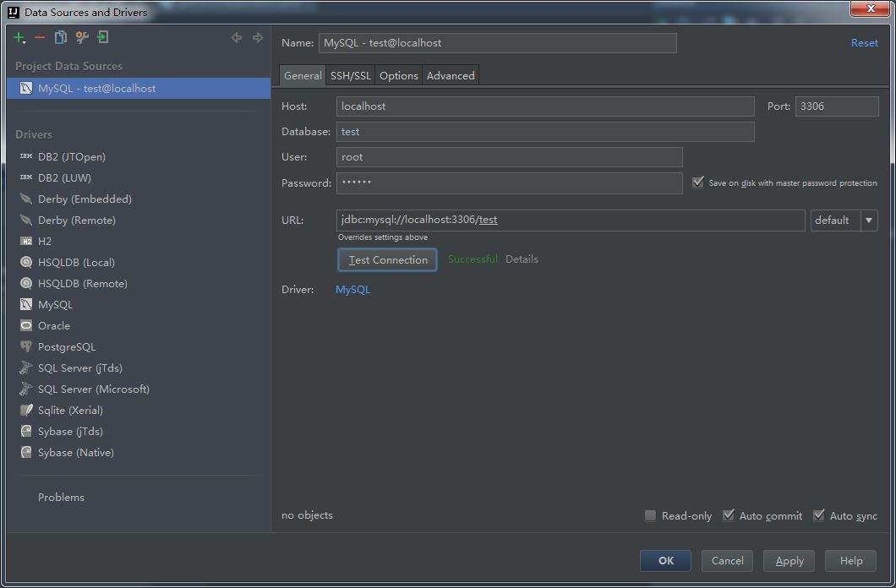Image resolution: width=896 pixels, height=588 pixels.
Task: Navigate back with the left arrow icon
Action: tap(237, 38)
